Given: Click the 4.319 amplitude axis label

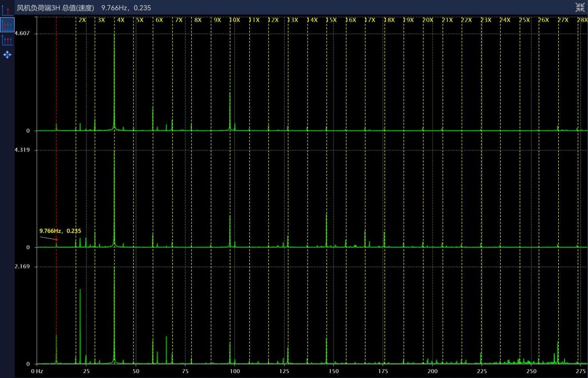Looking at the screenshot, I should [x=22, y=150].
